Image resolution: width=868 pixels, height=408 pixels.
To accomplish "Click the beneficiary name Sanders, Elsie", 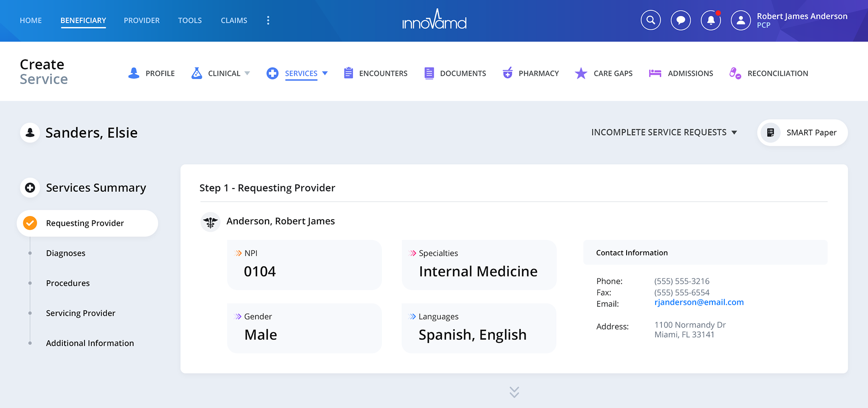I will click(91, 133).
